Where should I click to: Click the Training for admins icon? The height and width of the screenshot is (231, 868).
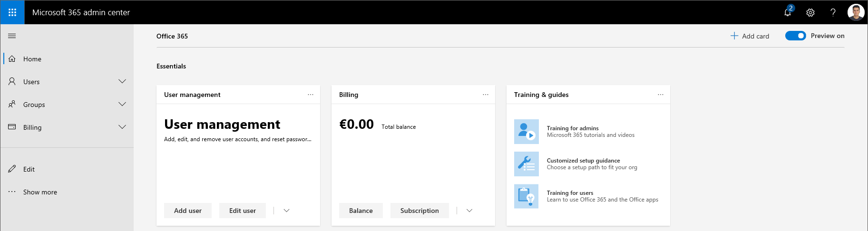[x=527, y=132]
